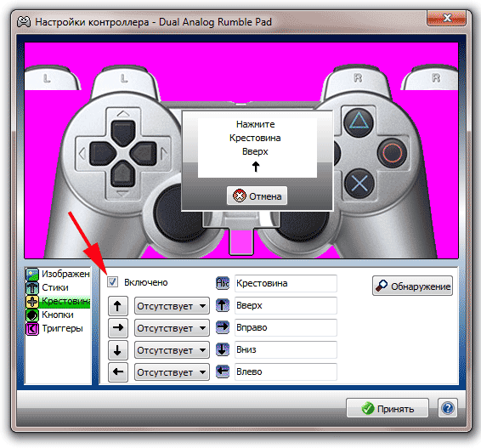Click the Принять button

[388, 408]
